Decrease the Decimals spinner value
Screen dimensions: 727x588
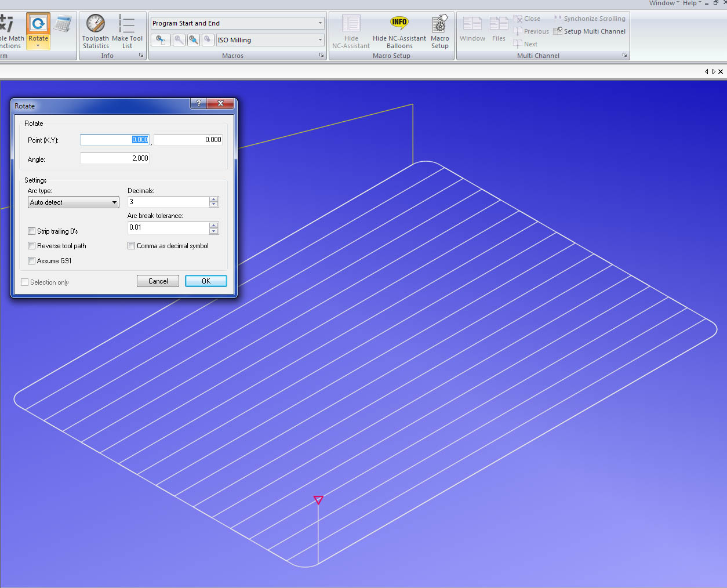214,204
